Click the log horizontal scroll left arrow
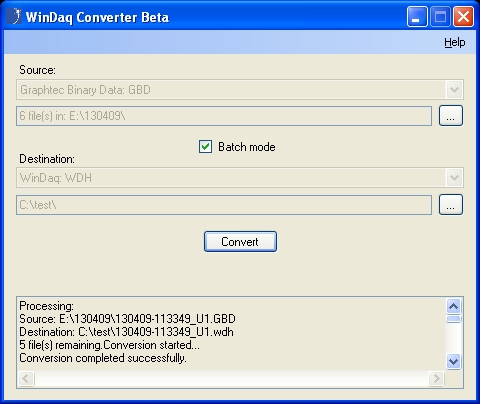Viewport: 480px width, 404px height. tap(26, 378)
